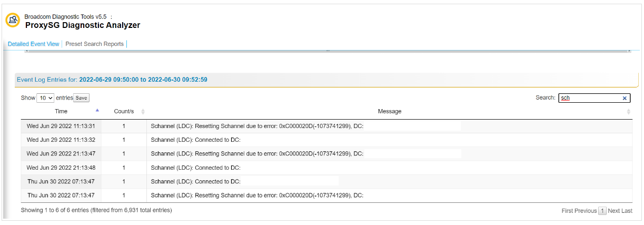Click the Showing 1 to 6 entries info text
This screenshot has width=644, height=225.
point(96,210)
